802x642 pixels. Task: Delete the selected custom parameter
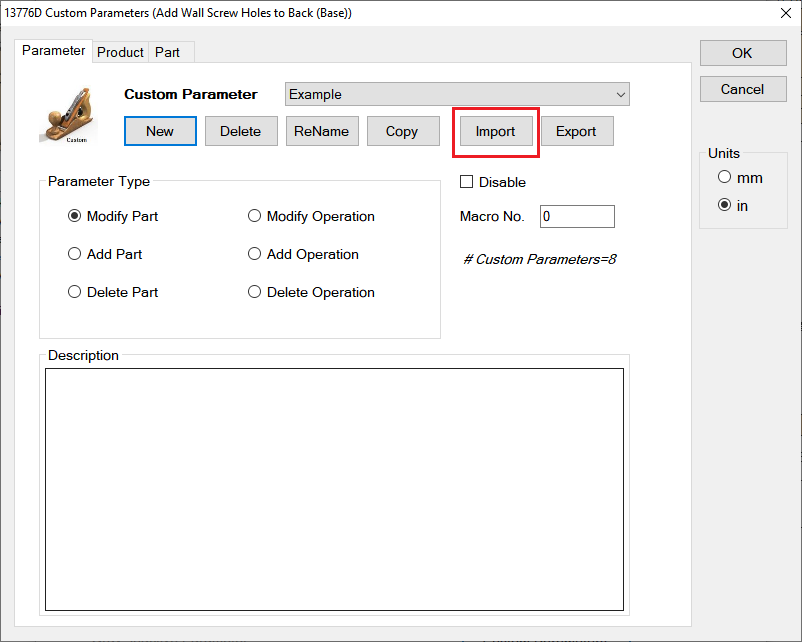click(x=241, y=131)
